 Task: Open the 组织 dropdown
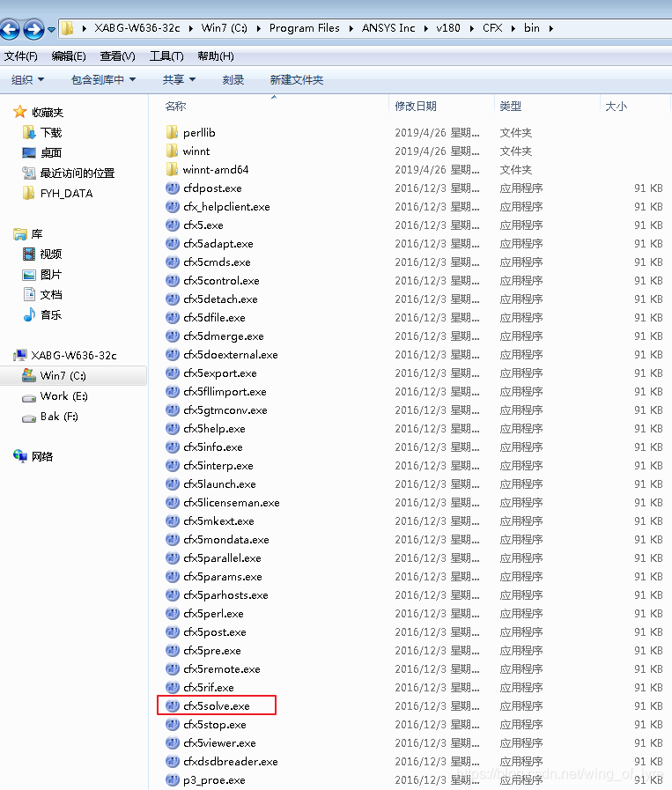tap(27, 79)
